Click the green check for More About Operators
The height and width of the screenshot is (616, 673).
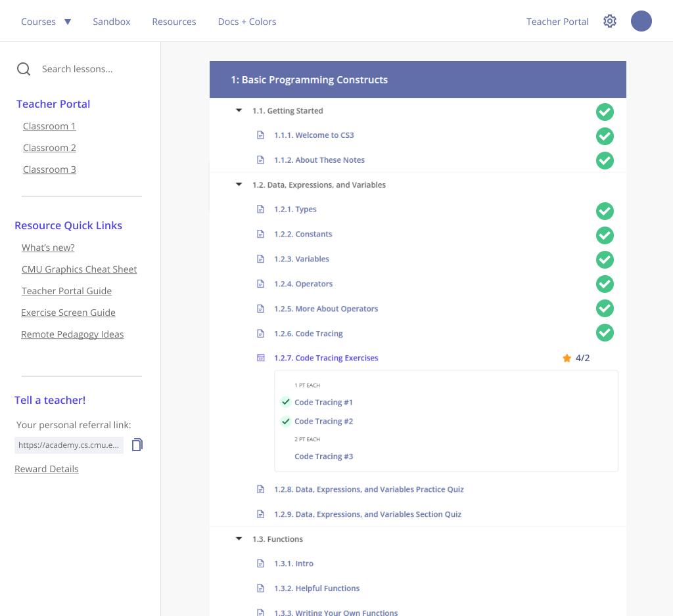coord(605,309)
